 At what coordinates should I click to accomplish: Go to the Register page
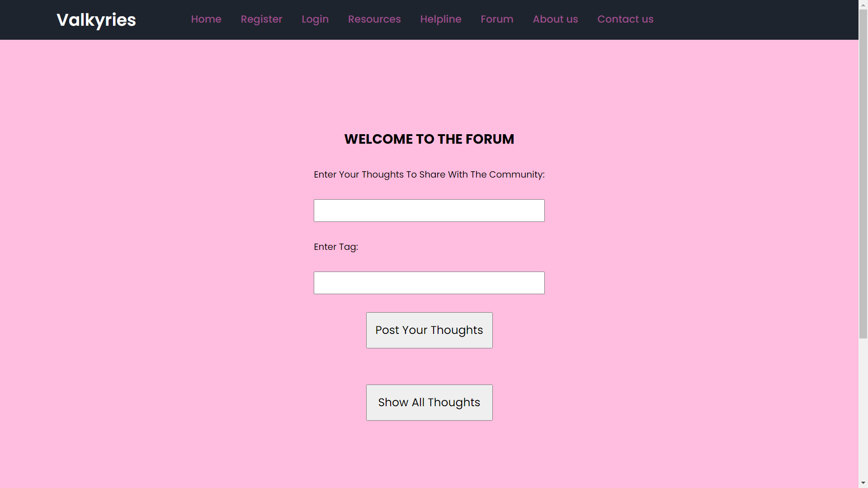pyautogui.click(x=261, y=19)
